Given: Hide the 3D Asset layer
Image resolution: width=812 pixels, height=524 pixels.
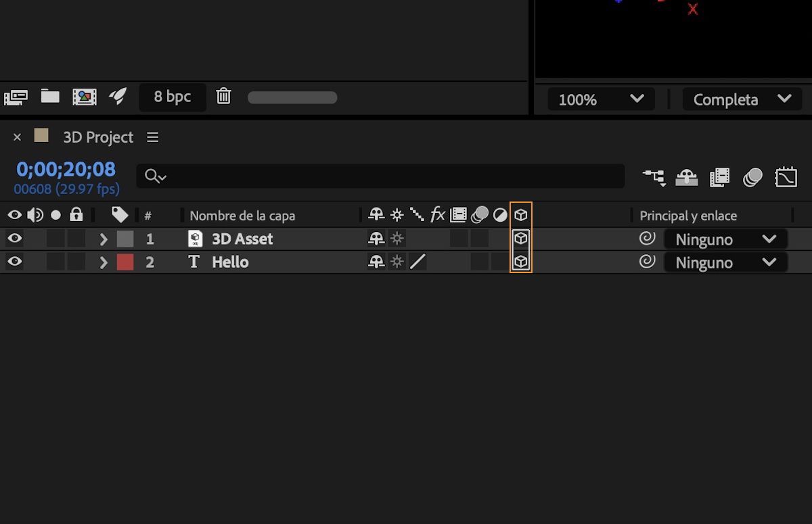Looking at the screenshot, I should coord(14,239).
